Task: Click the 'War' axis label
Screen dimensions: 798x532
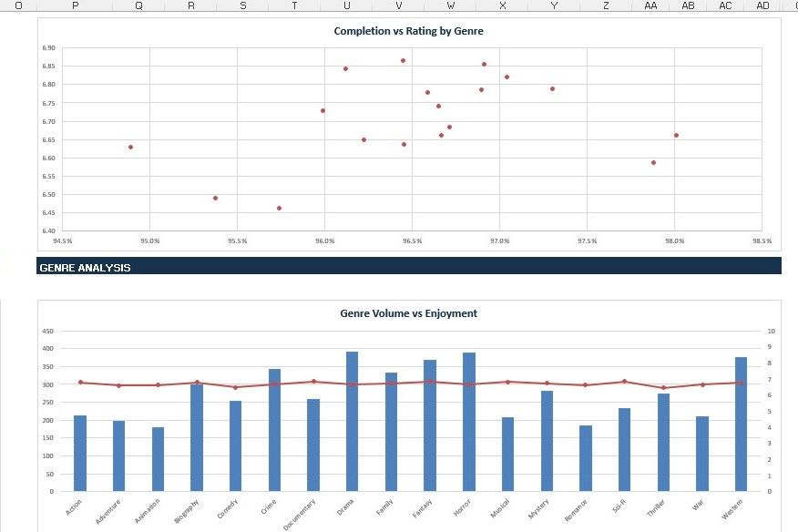Action: [x=697, y=505]
